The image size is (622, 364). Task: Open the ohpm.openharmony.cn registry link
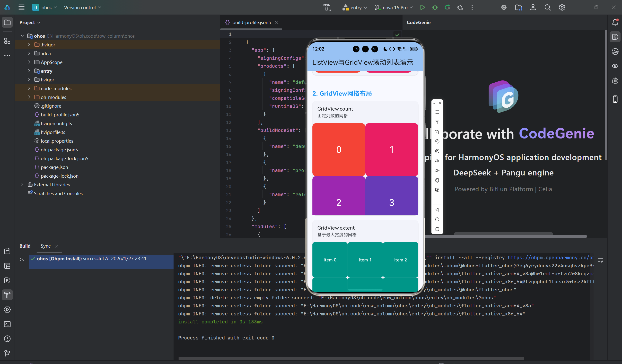pos(550,258)
